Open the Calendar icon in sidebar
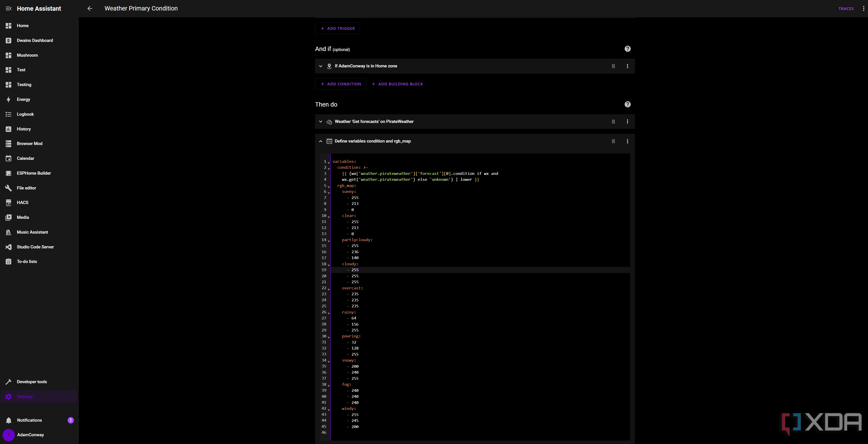This screenshot has height=444, width=868. pos(8,158)
